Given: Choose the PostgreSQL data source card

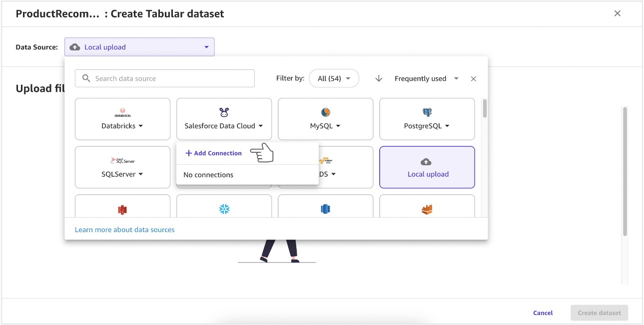Looking at the screenshot, I should pos(427,119).
